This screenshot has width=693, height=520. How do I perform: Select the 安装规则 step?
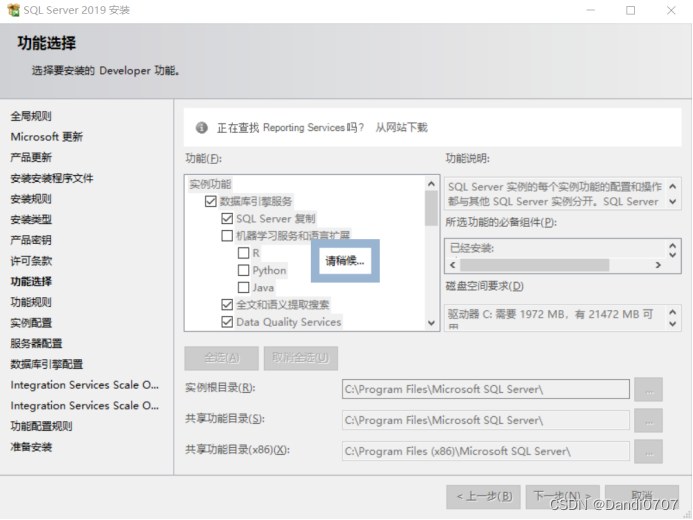point(31,199)
